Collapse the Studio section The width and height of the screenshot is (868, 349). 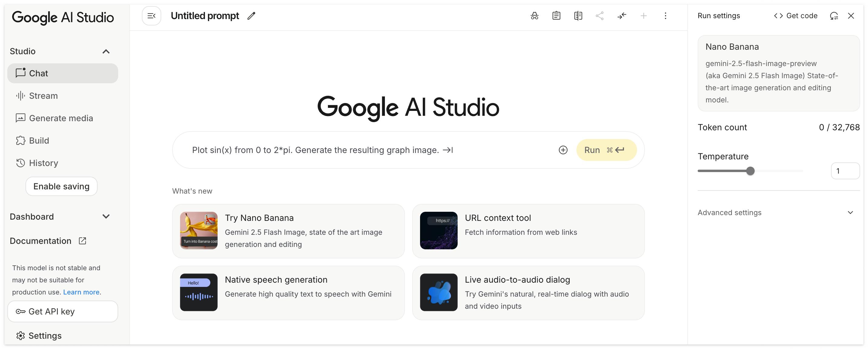[106, 52]
